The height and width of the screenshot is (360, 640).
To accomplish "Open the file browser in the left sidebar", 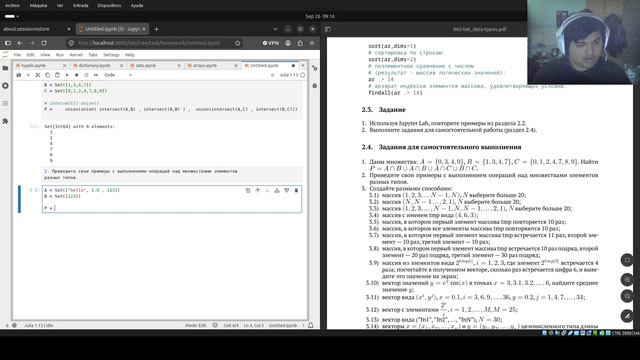I will (x=5, y=68).
